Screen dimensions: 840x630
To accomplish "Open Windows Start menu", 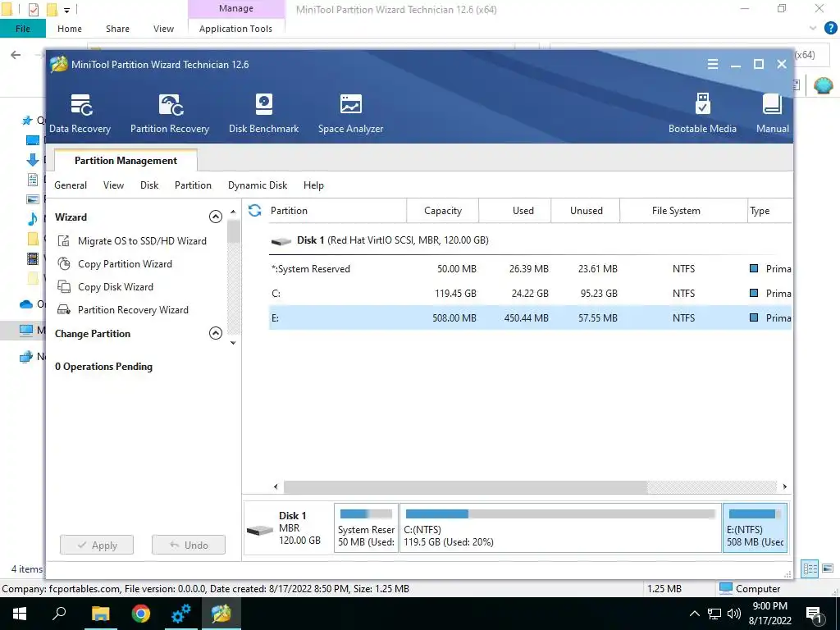I will [20, 614].
